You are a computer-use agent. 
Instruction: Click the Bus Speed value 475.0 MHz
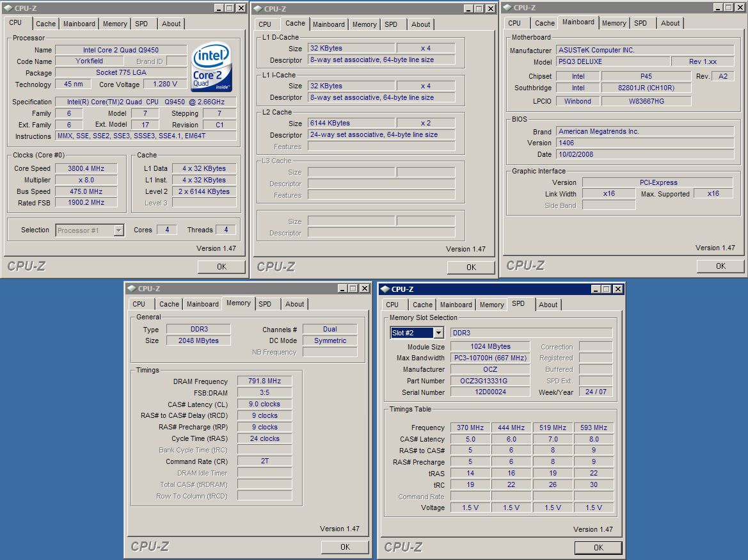tap(86, 191)
